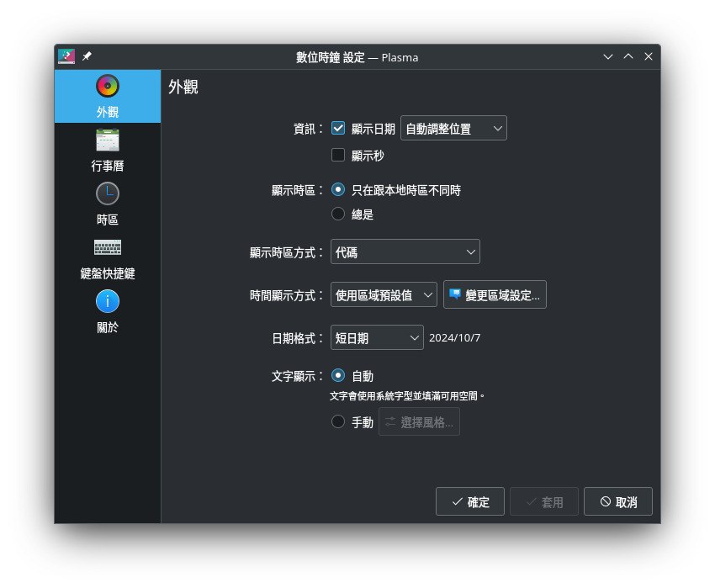Open the 鍵盤快捷鍵 keyboard shortcuts page
This screenshot has height=588, width=715.
click(x=107, y=257)
